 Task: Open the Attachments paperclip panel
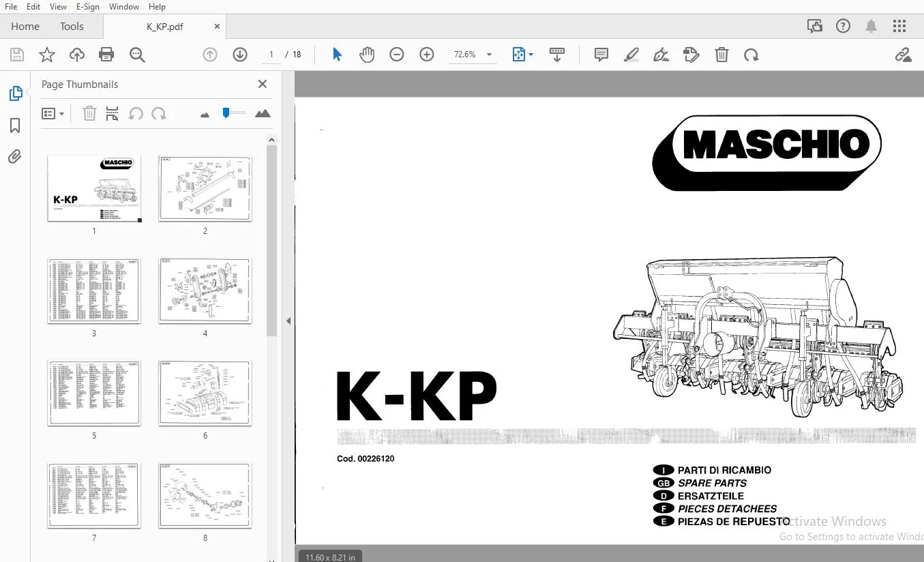point(15,157)
